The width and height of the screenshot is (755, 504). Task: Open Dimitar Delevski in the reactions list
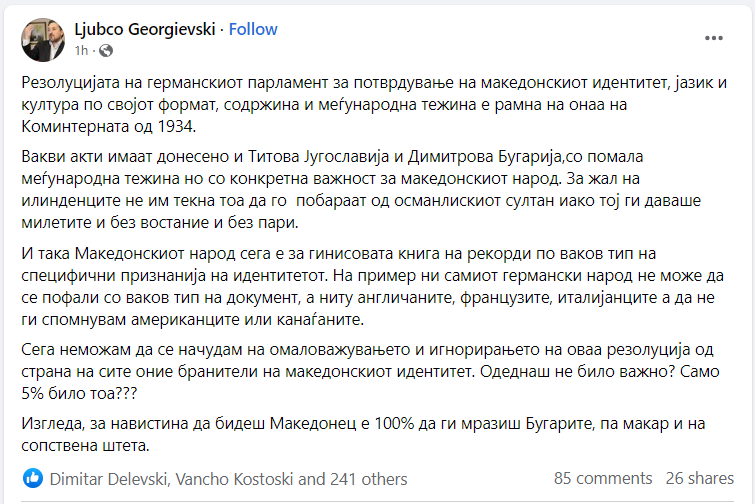(108, 479)
